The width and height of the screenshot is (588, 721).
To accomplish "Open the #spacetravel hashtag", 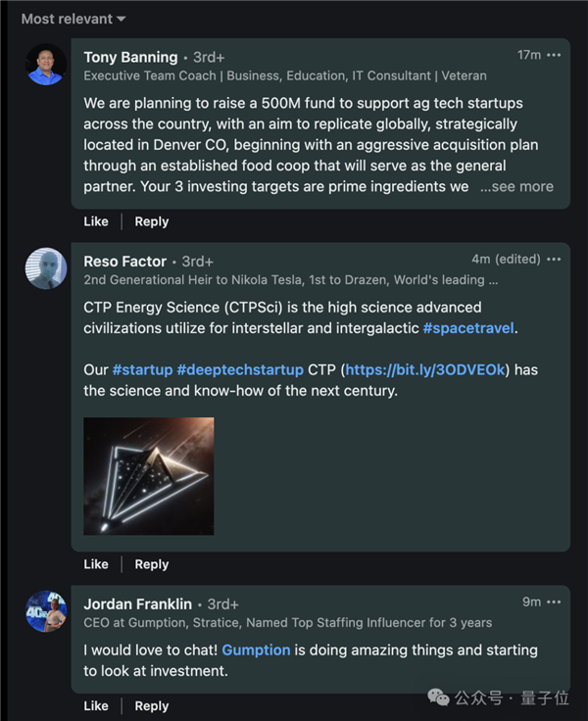I will [x=468, y=328].
